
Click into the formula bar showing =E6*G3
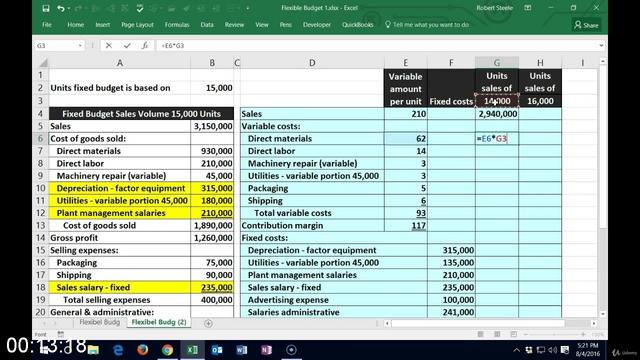tap(376, 46)
